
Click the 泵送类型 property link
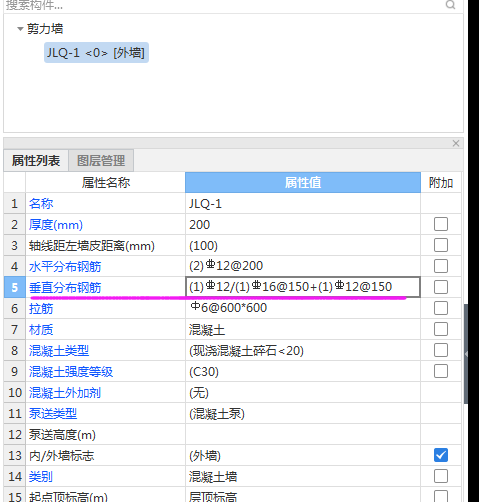(x=53, y=414)
